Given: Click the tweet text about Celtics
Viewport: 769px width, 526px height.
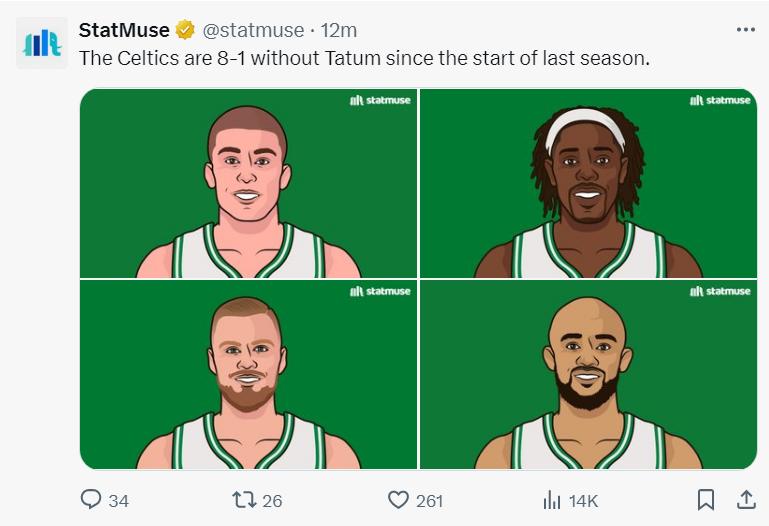Looking at the screenshot, I should pyautogui.click(x=364, y=58).
